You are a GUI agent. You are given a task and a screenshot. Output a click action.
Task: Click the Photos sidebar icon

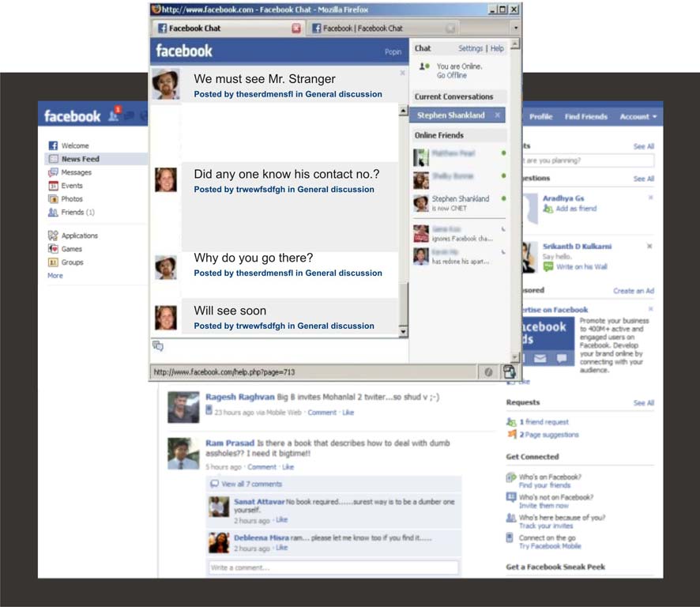53,198
